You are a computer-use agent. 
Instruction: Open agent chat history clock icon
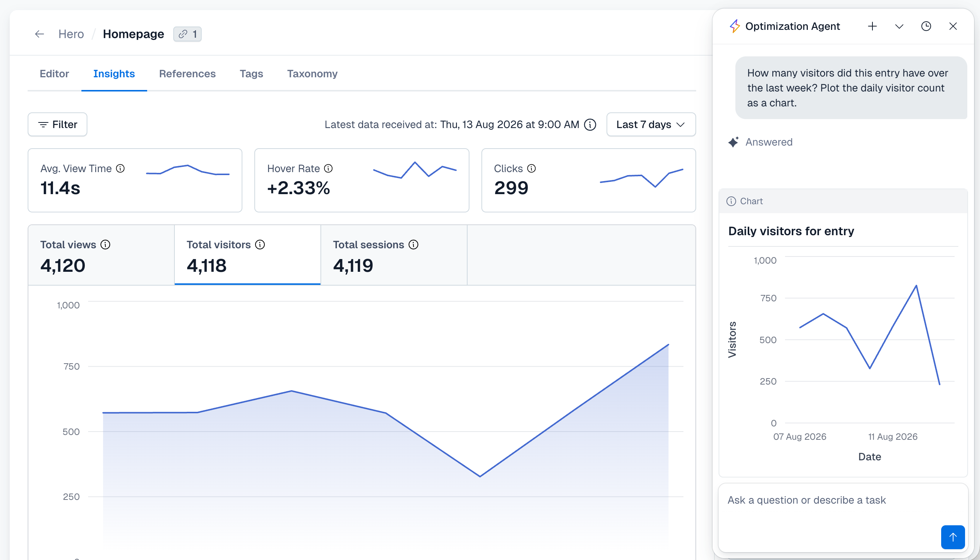click(926, 26)
